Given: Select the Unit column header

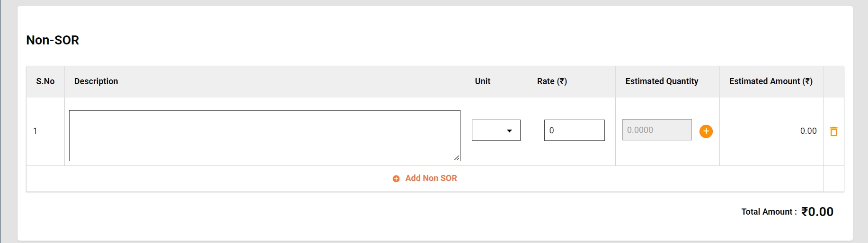Looking at the screenshot, I should coord(482,81).
